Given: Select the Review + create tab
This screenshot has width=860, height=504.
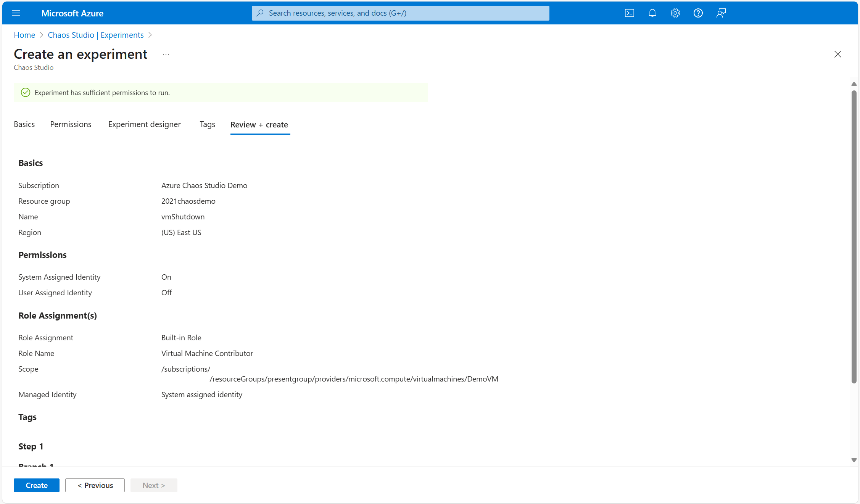Looking at the screenshot, I should 259,125.
